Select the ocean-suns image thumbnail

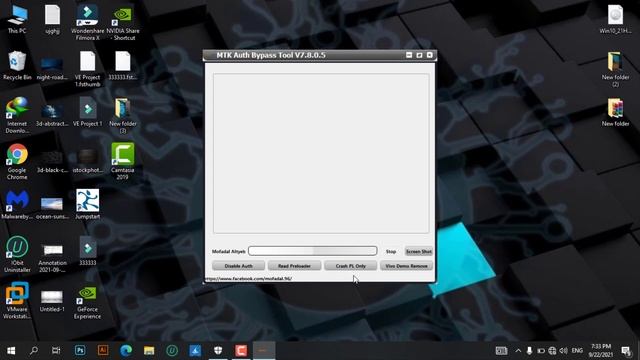52,207
